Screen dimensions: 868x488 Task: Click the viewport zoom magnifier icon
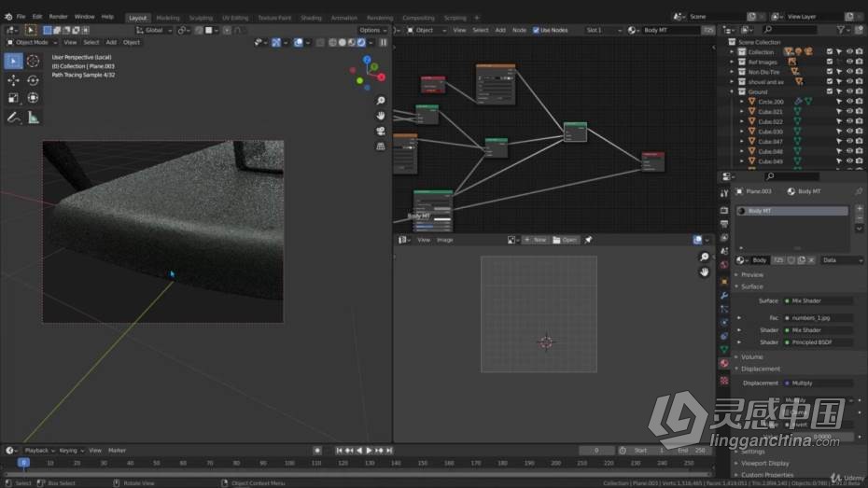click(381, 101)
